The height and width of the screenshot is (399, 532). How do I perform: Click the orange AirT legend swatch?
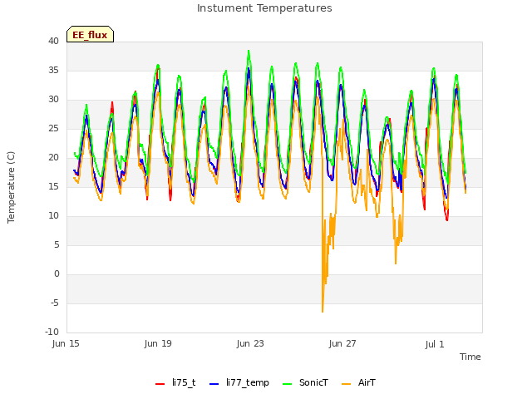347,384
